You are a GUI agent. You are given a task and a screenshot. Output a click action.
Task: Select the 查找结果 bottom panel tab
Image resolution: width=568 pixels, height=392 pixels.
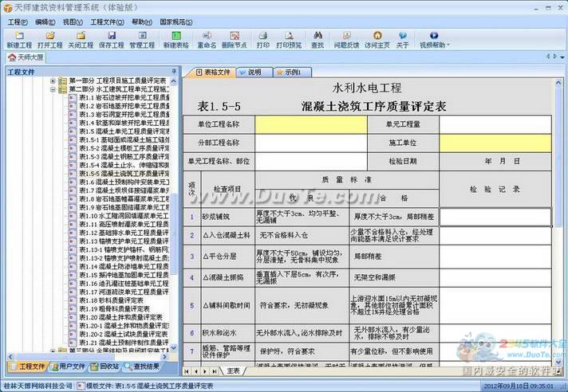coord(142,367)
